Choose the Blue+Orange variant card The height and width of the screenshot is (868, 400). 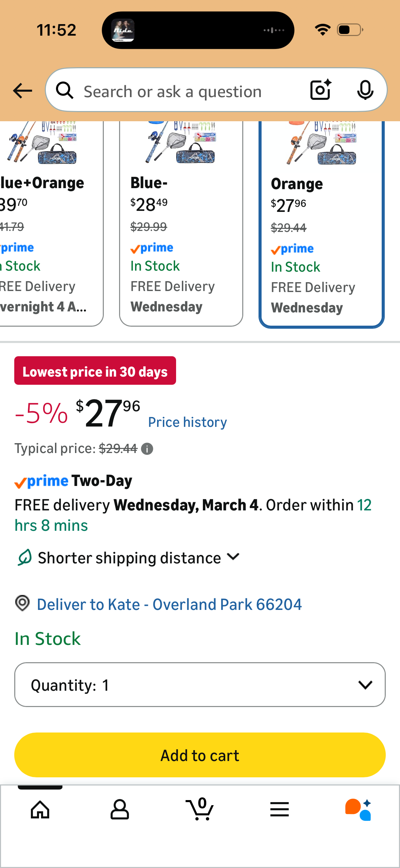(x=51, y=224)
